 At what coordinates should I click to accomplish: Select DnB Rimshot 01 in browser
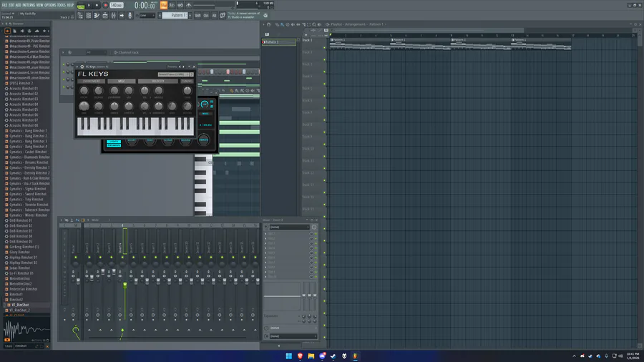coord(21,220)
